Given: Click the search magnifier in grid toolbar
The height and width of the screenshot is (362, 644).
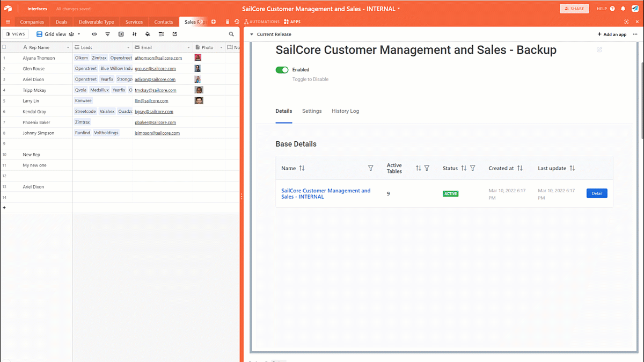Looking at the screenshot, I should [231, 34].
